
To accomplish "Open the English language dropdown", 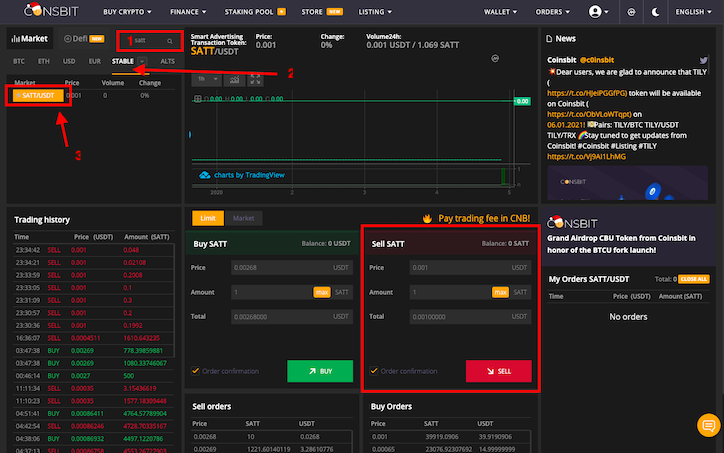I will tap(693, 12).
